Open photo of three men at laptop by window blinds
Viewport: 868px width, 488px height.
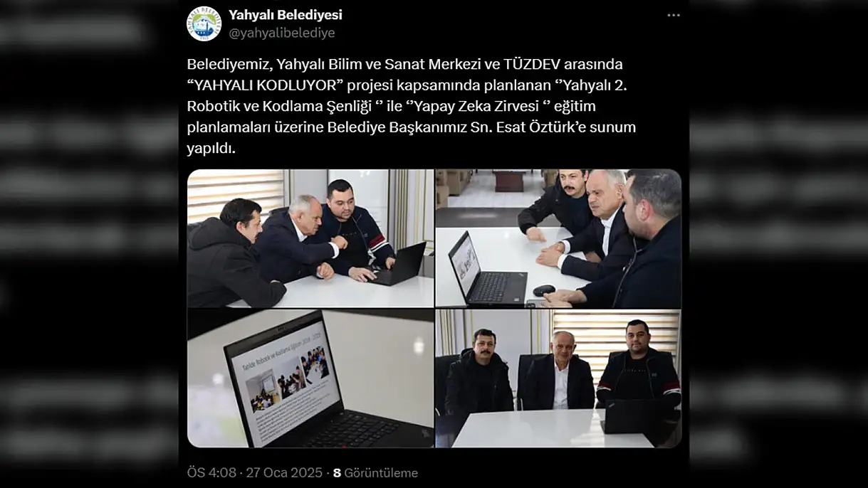(x=310, y=238)
